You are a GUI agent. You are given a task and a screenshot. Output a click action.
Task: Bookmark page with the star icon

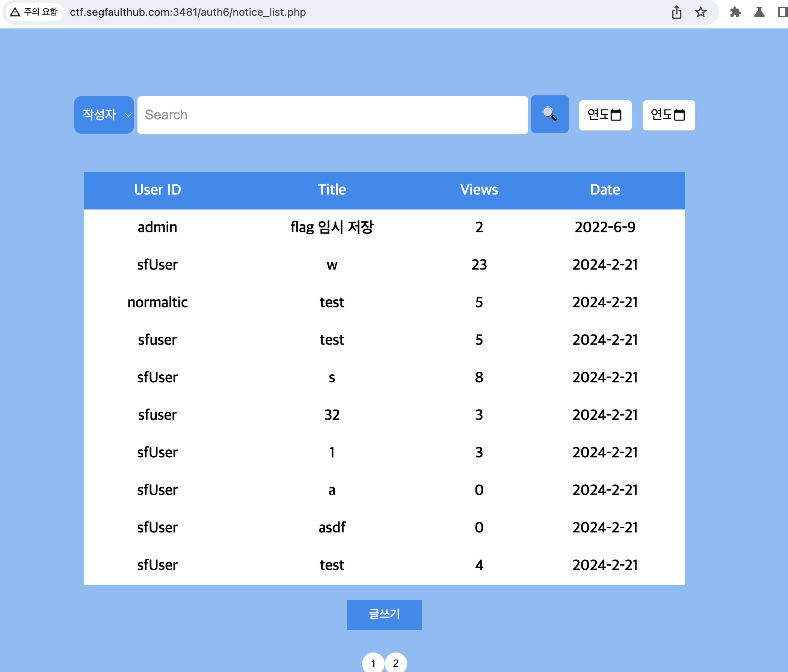[700, 12]
